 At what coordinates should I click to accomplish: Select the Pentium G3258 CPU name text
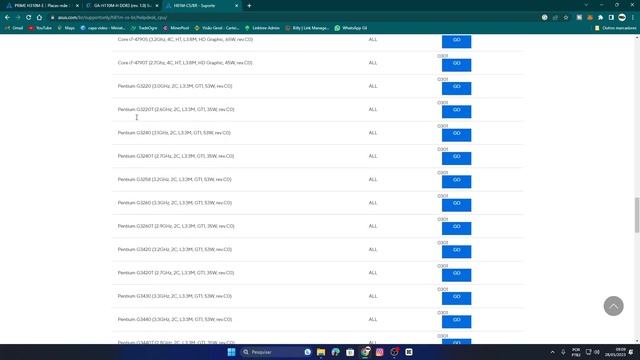tap(174, 180)
